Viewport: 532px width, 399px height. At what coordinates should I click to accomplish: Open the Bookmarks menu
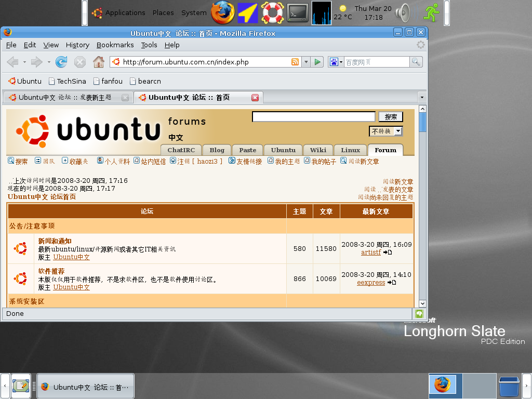115,45
